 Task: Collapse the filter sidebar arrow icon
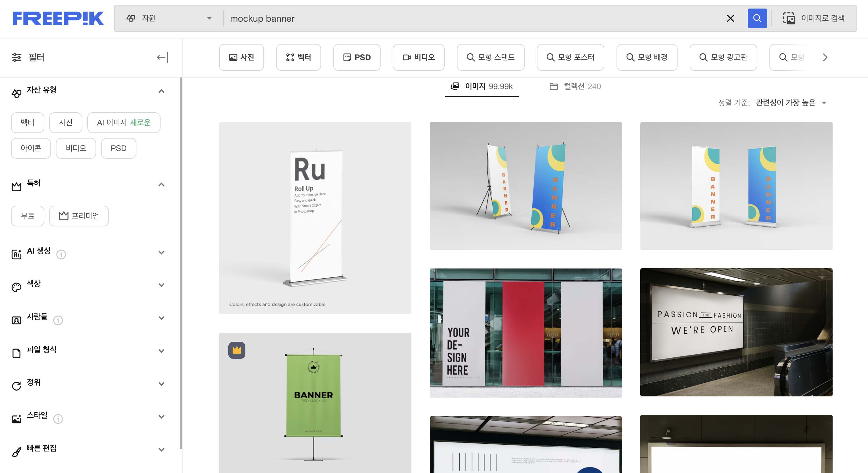[x=162, y=57]
